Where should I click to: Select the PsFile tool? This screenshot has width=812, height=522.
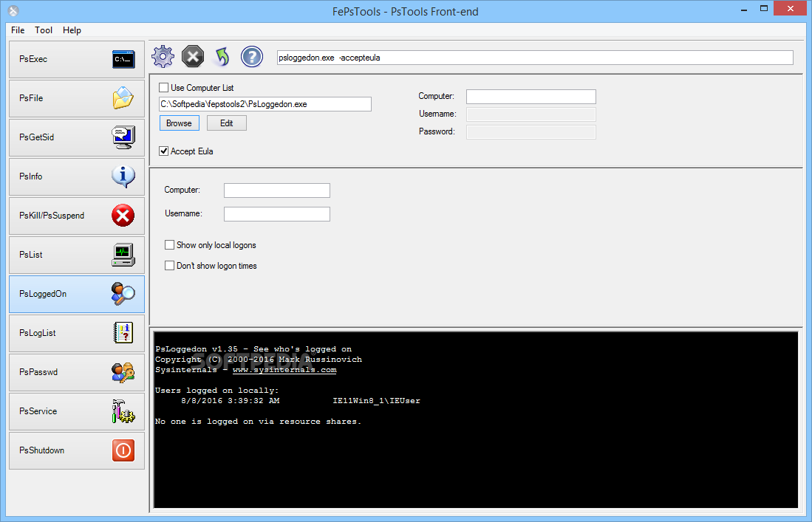click(77, 98)
